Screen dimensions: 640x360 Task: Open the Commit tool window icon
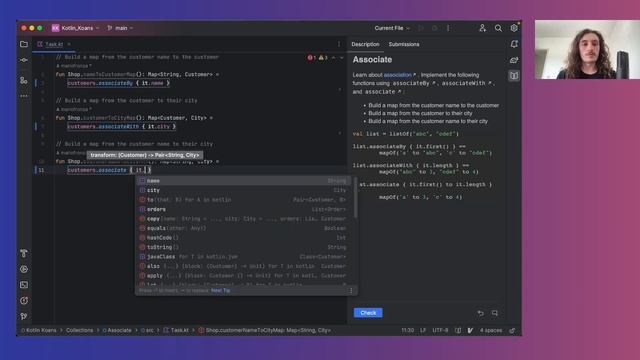(x=24, y=60)
